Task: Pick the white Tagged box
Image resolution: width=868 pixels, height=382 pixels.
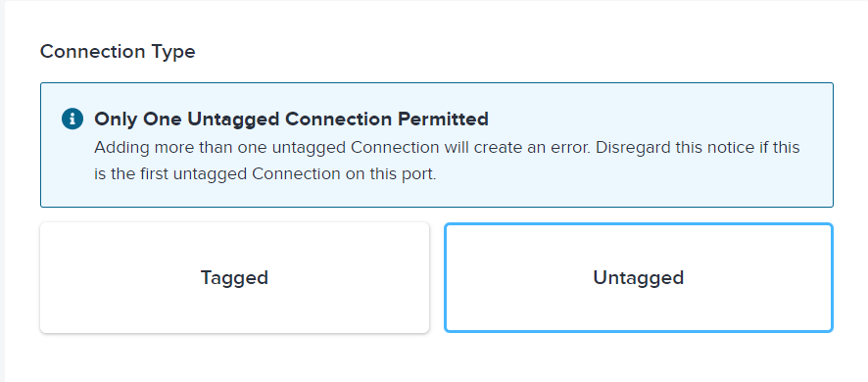Action: pyautogui.click(x=235, y=277)
